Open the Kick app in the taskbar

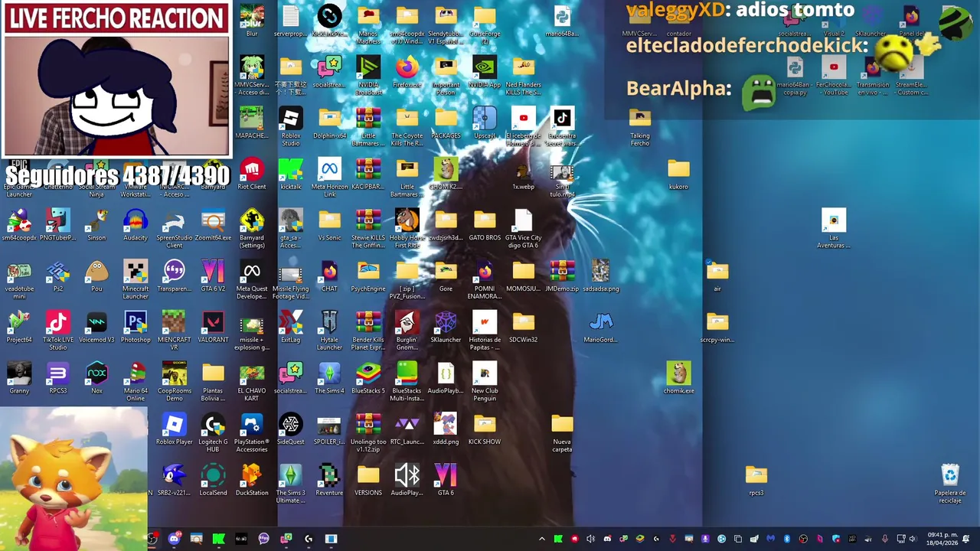point(218,539)
